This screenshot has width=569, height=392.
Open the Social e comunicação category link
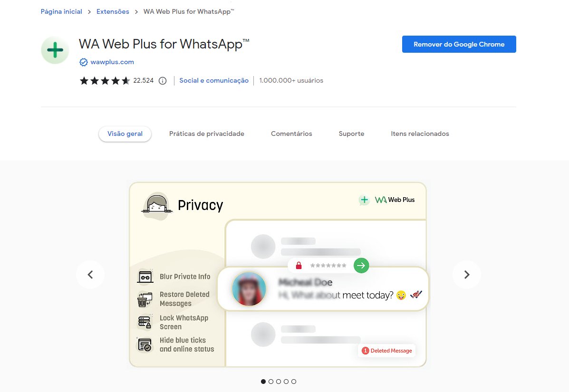[x=214, y=80]
